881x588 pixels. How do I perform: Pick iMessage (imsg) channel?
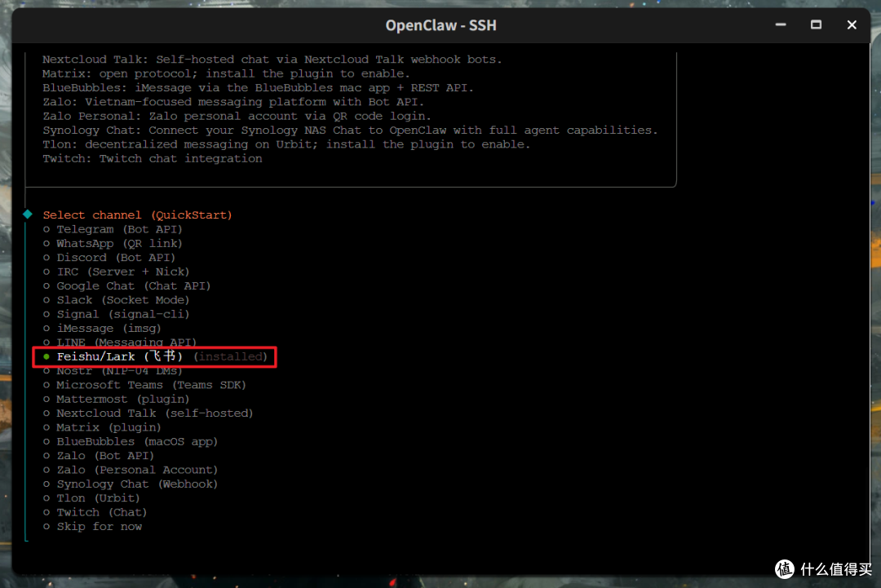coord(102,328)
